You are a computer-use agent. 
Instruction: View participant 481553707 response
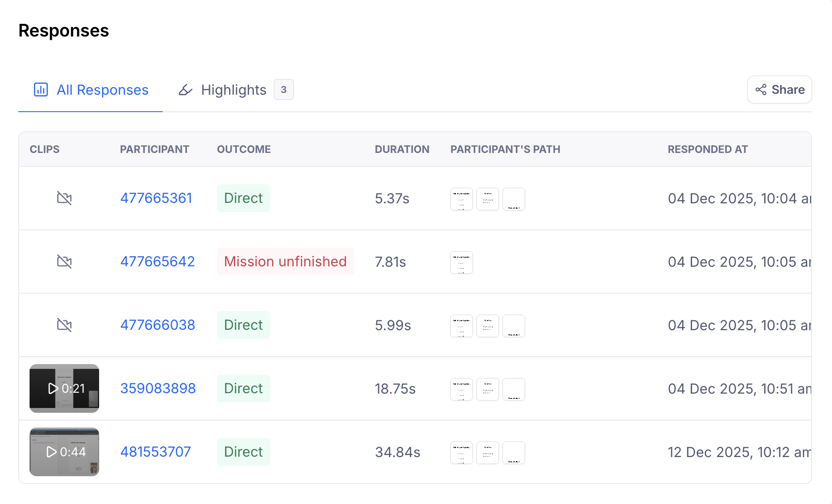point(156,452)
